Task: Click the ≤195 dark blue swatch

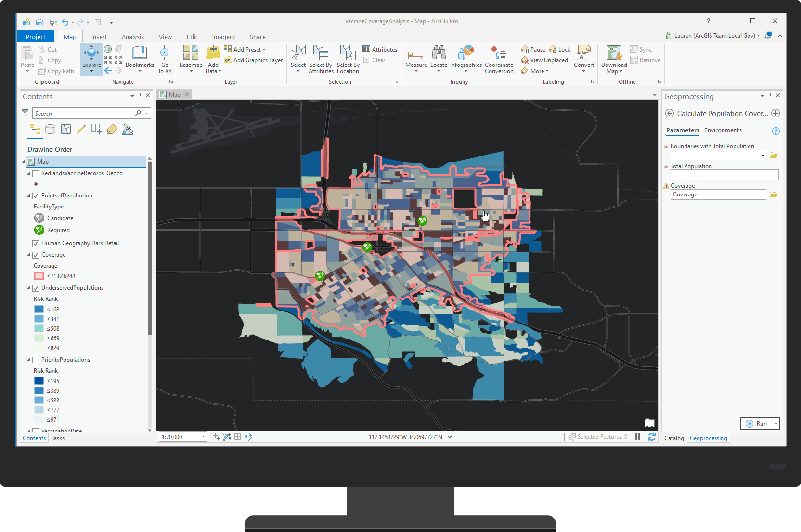Action: click(39, 381)
